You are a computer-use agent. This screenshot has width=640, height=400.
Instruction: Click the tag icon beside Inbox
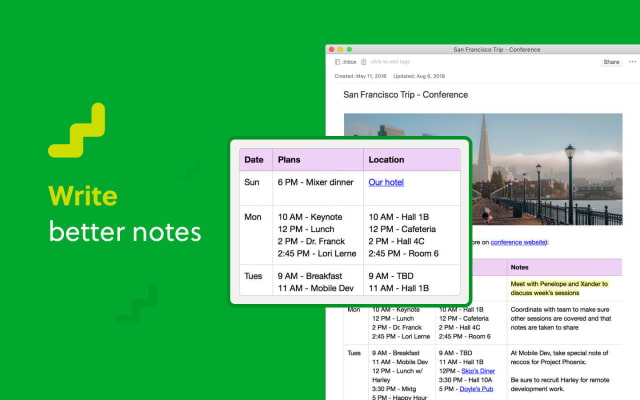[364, 61]
